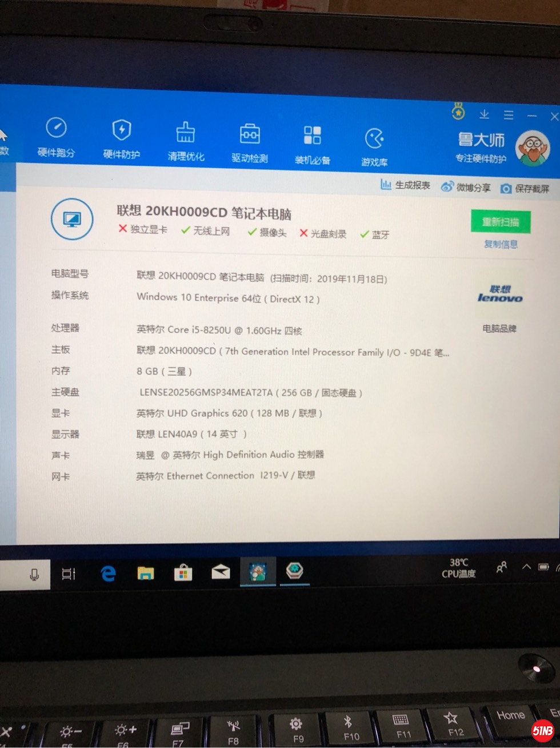Open the Mail app from the taskbar

pyautogui.click(x=221, y=572)
